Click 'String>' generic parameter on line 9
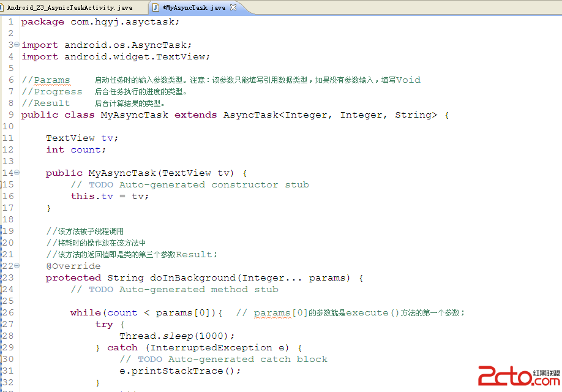 coord(416,115)
